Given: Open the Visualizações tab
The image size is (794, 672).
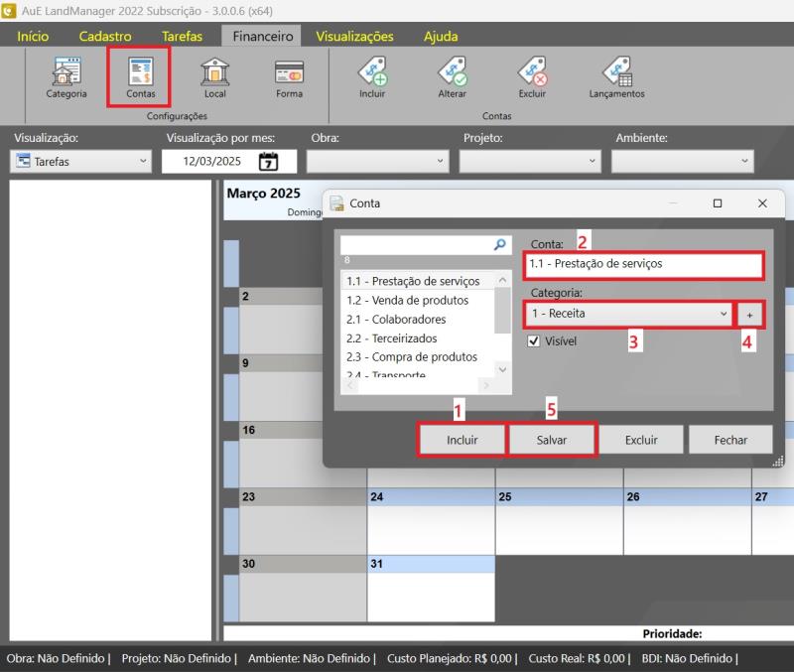Looking at the screenshot, I should coord(354,36).
